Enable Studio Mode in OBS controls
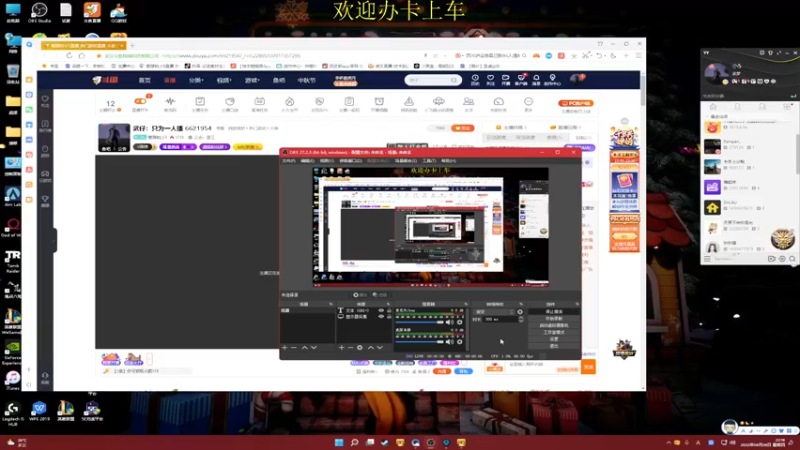 (x=554, y=332)
